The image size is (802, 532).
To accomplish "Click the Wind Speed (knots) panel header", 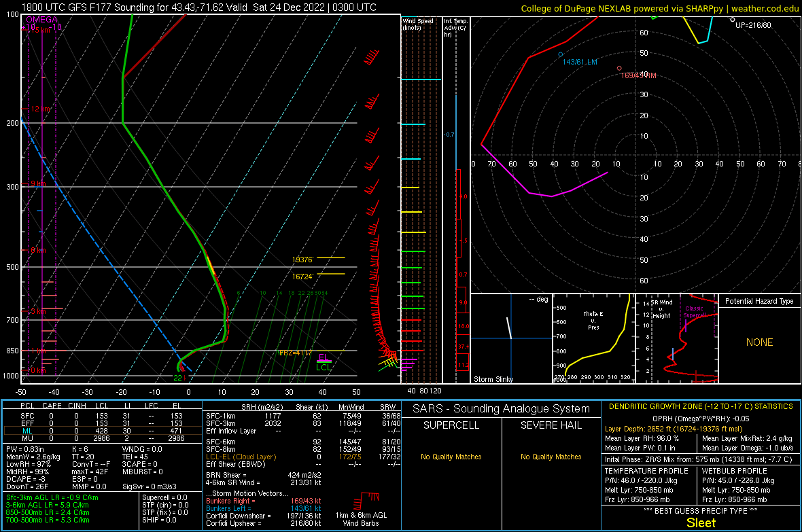I will [418, 24].
